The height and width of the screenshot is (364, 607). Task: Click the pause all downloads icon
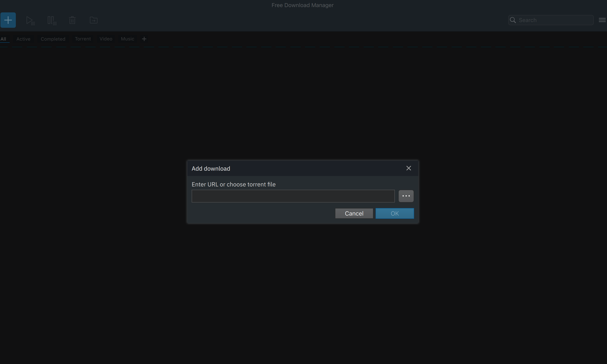point(52,20)
